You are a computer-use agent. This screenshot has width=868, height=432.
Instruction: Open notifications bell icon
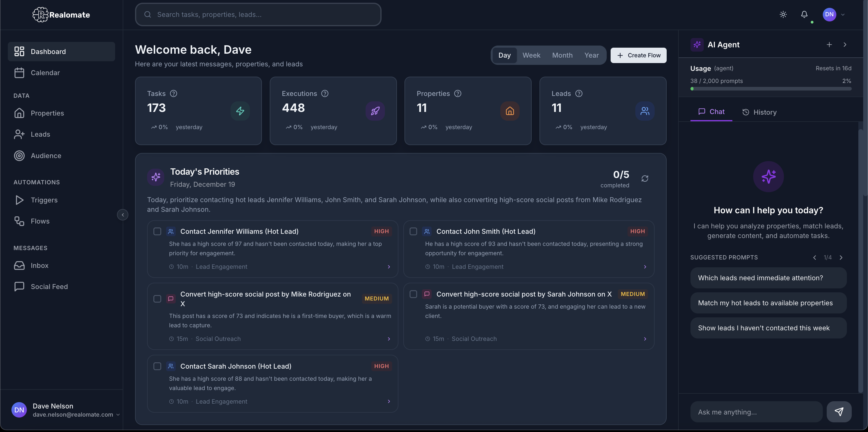(805, 14)
